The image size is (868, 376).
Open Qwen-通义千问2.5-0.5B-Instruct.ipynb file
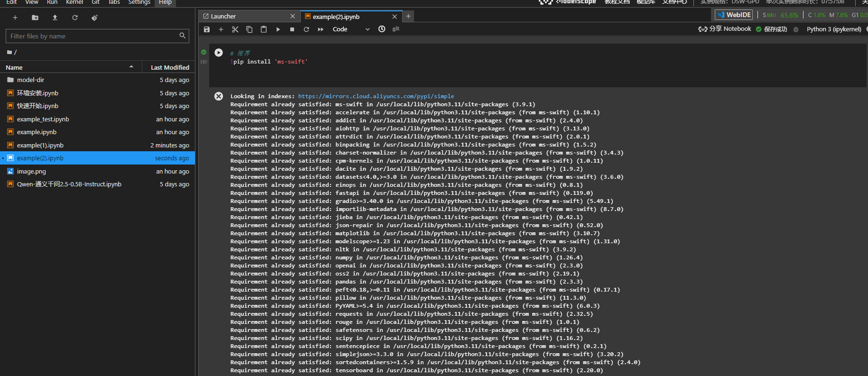97,184
